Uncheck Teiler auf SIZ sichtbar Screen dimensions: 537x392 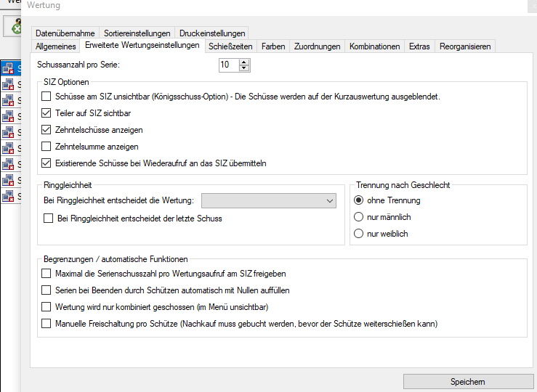coord(47,113)
